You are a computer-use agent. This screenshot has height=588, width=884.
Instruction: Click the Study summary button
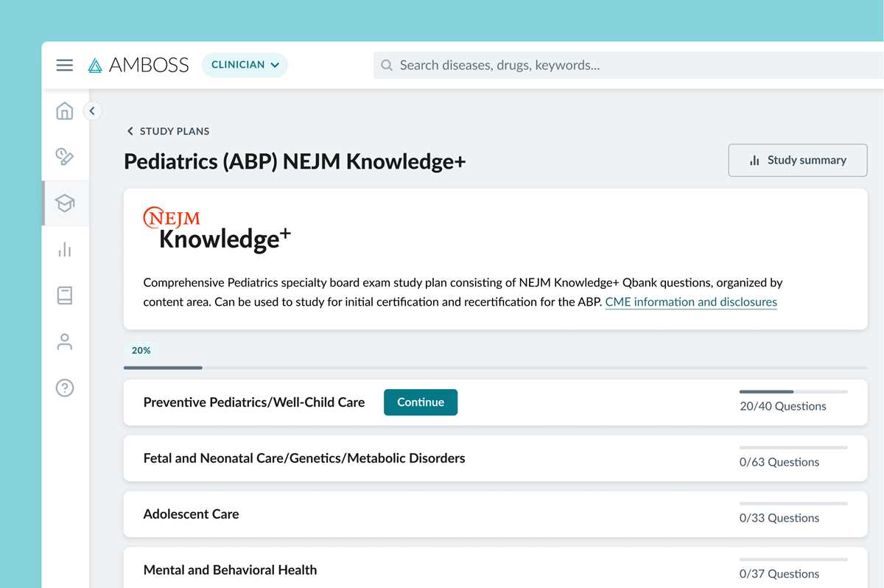(x=798, y=160)
